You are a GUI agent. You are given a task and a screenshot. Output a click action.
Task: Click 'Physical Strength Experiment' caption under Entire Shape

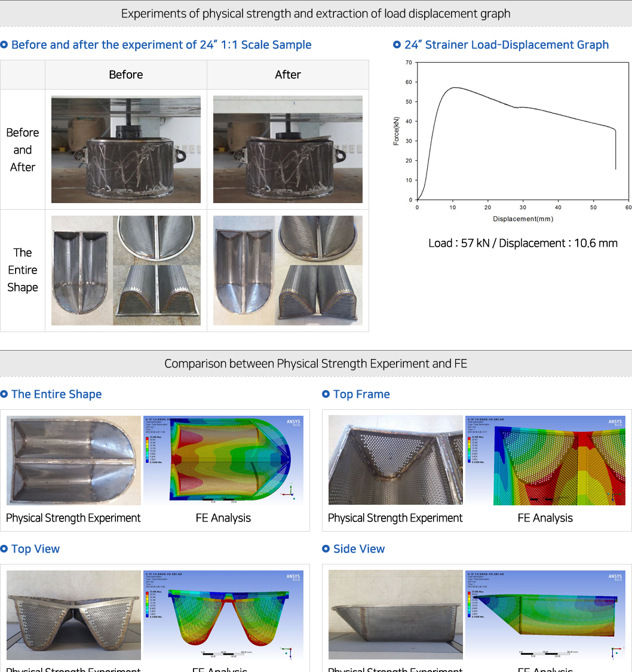pyautogui.click(x=73, y=518)
